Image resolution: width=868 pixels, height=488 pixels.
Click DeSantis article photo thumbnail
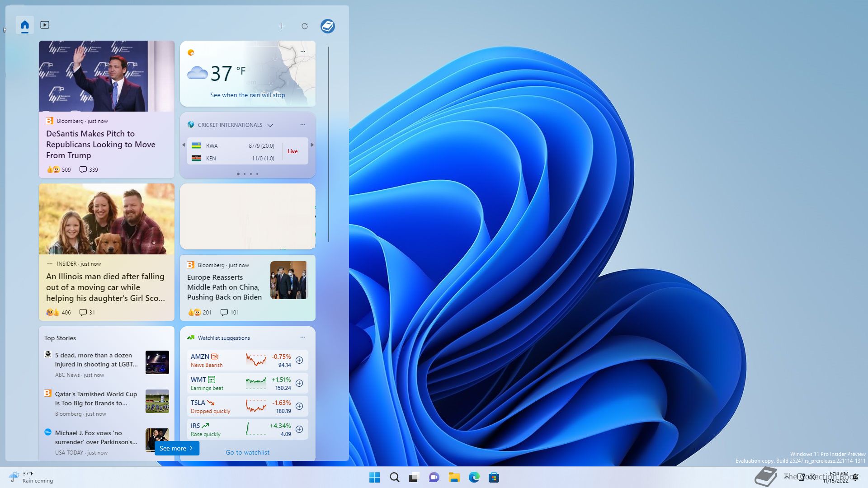tap(107, 76)
